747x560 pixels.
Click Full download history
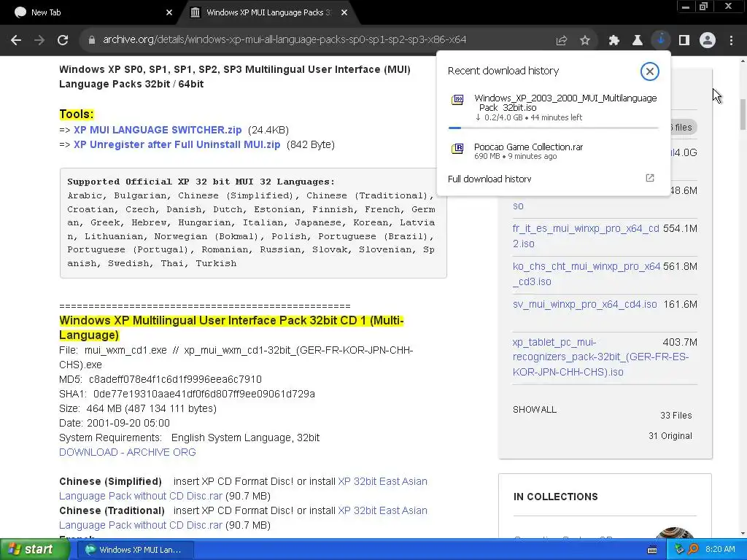[489, 179]
